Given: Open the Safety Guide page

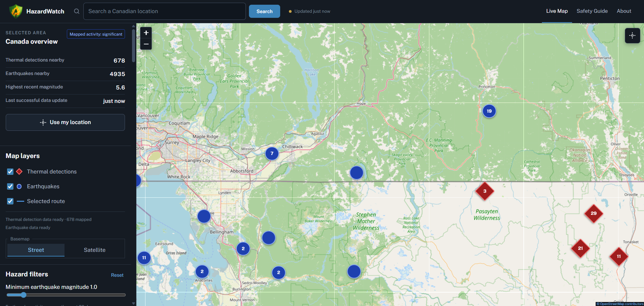Looking at the screenshot, I should 592,11.
